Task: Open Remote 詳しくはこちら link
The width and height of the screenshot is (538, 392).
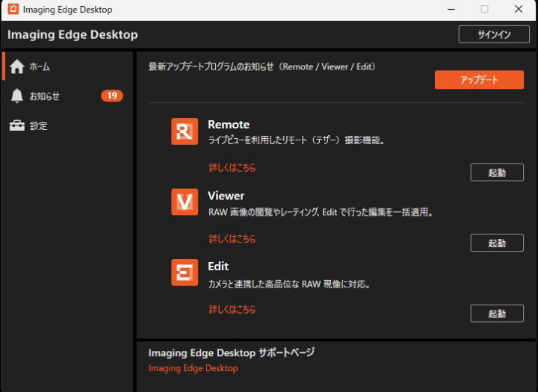Action: pyautogui.click(x=232, y=168)
